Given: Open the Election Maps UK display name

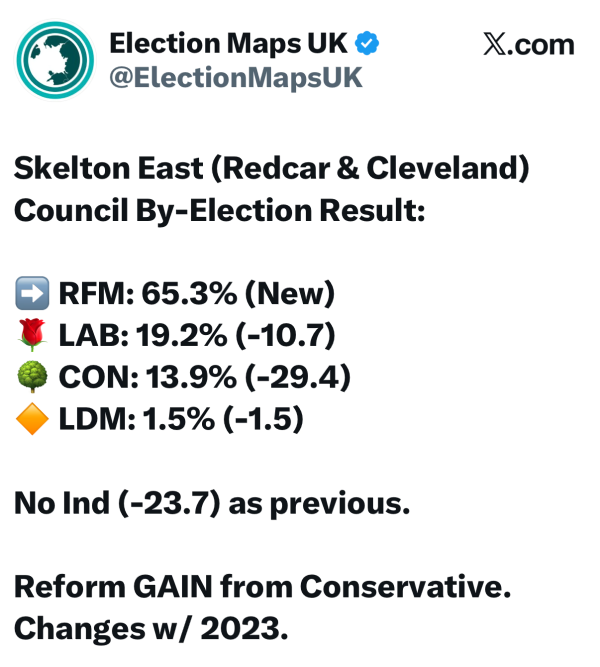Looking at the screenshot, I should 230,44.
